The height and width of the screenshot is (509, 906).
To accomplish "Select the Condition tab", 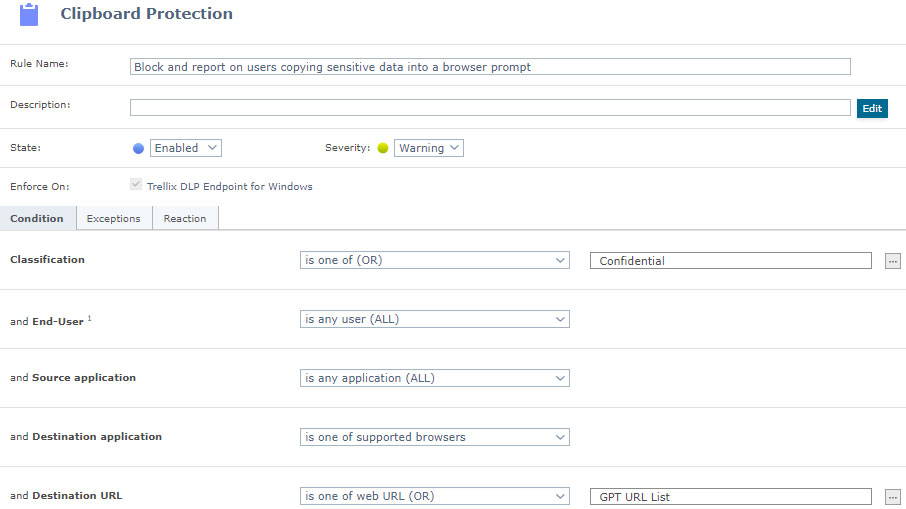I will (37, 218).
